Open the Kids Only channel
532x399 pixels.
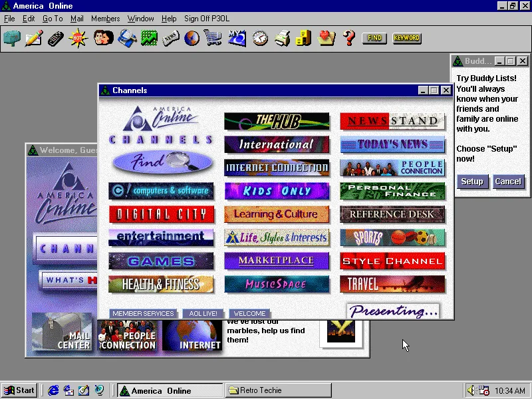[277, 191]
